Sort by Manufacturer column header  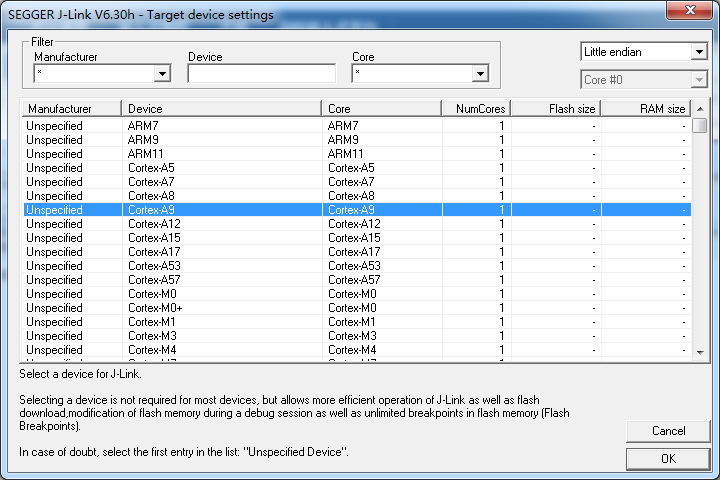click(x=72, y=109)
